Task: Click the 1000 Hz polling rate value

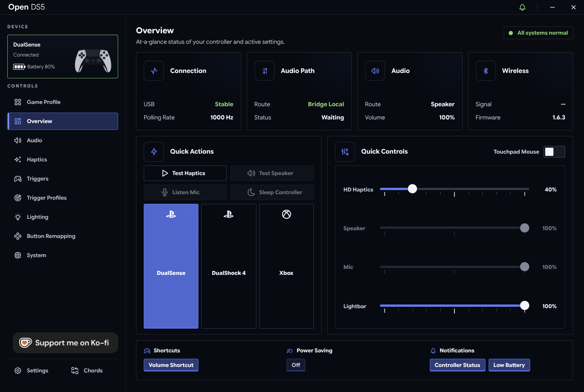Action: click(222, 118)
